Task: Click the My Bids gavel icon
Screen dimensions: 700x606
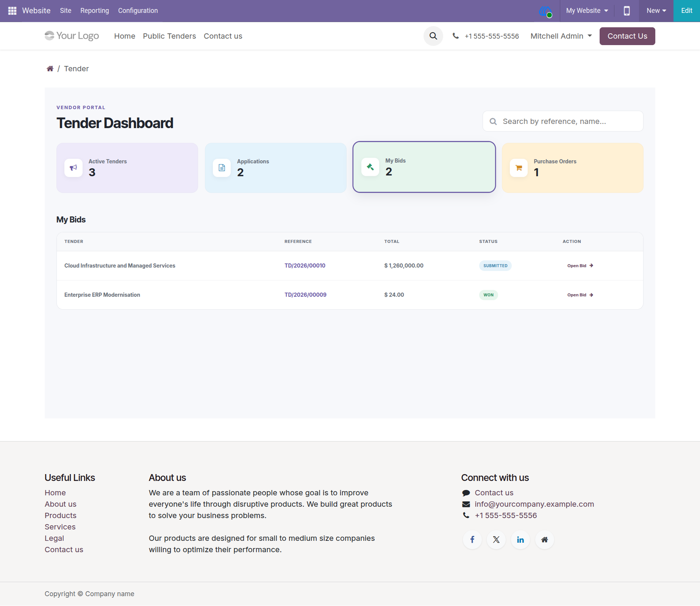Action: click(x=370, y=167)
